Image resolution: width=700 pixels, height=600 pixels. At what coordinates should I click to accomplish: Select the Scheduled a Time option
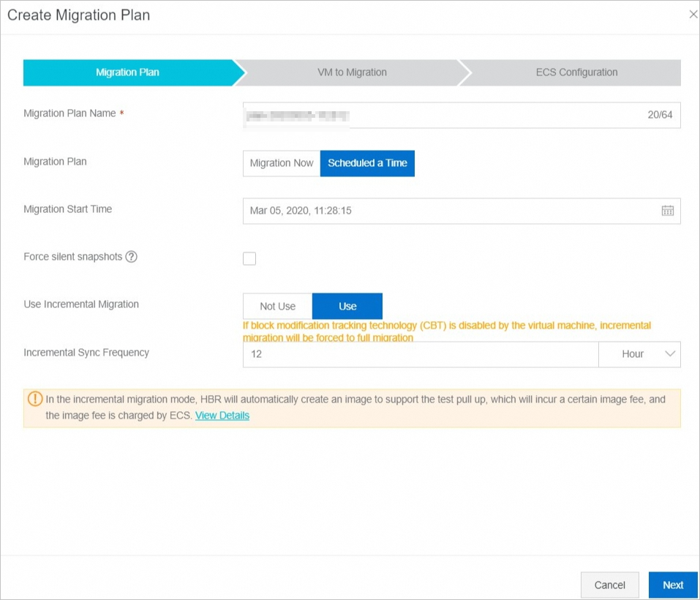[367, 163]
